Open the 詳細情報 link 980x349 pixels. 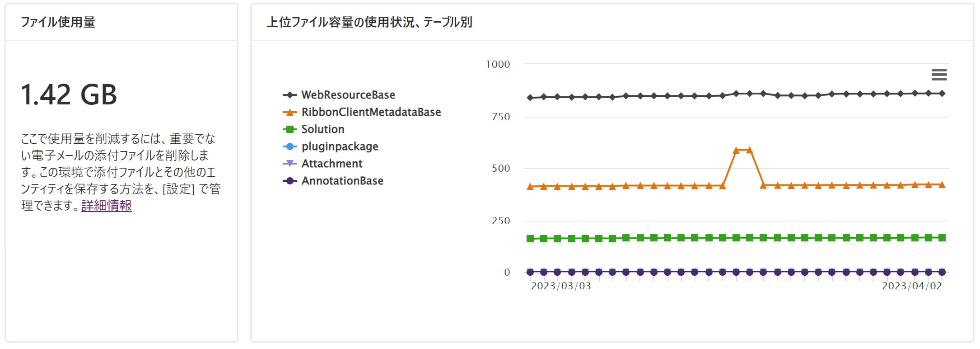(x=106, y=206)
